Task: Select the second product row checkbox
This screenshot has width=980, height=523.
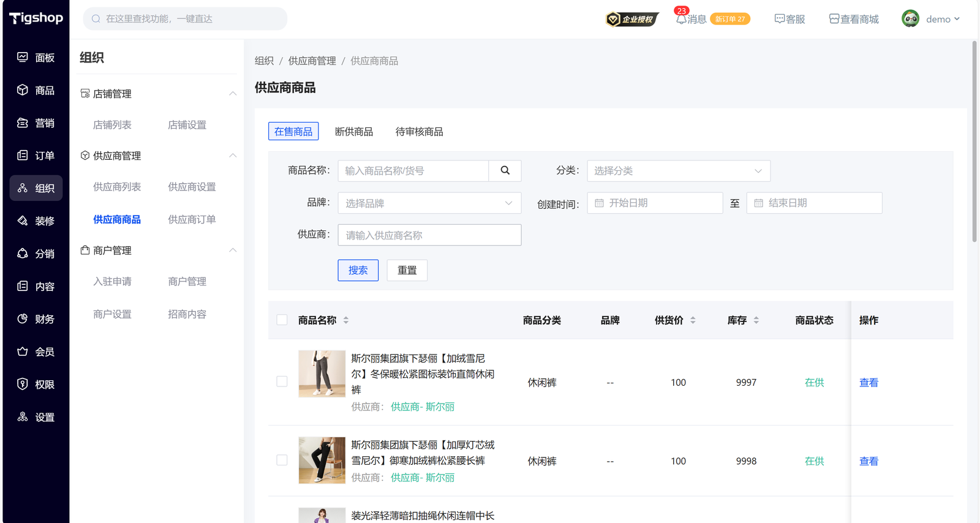Action: coord(282,460)
